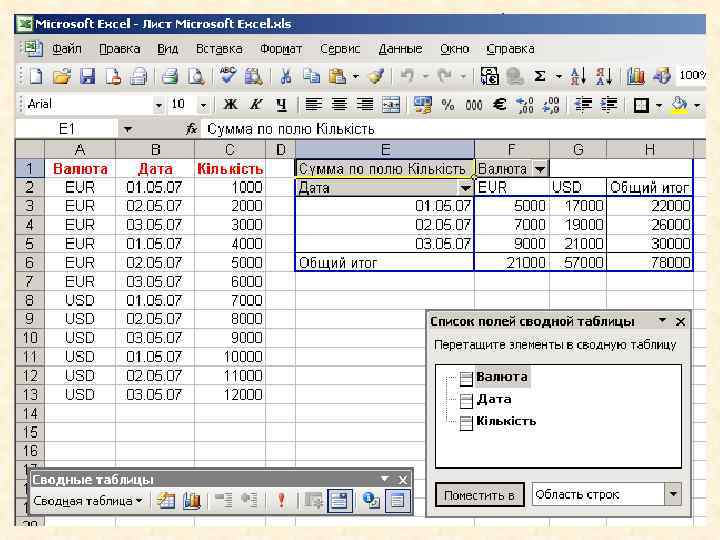Open the Borders dropdown arrow
720x540 pixels.
tap(659, 105)
